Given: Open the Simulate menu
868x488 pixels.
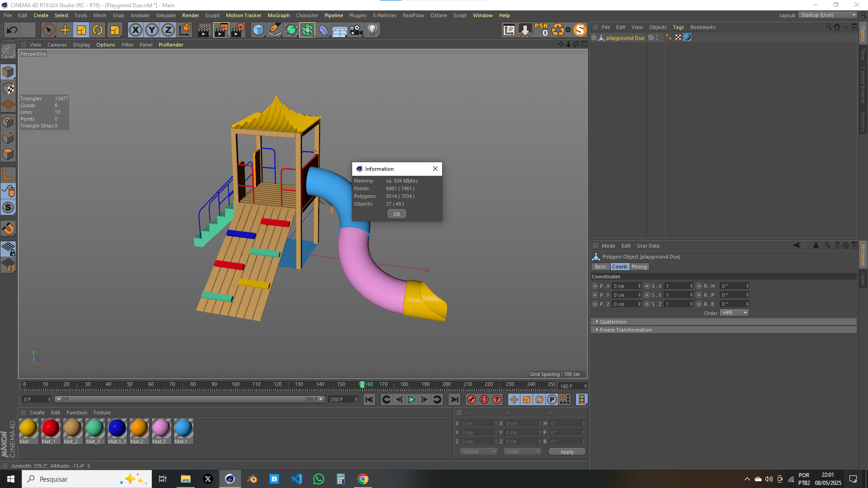Looking at the screenshot, I should [x=166, y=15].
